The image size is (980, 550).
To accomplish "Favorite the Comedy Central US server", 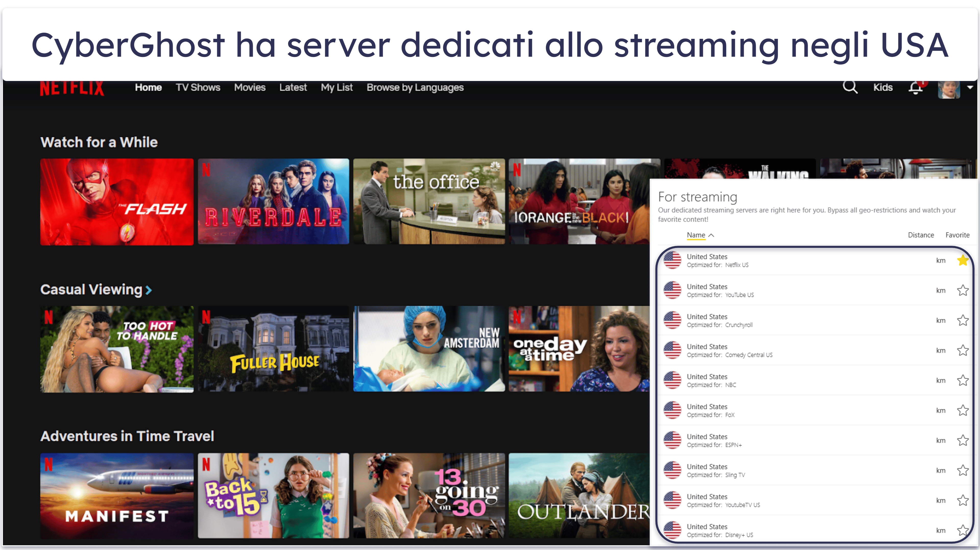I will coord(962,350).
